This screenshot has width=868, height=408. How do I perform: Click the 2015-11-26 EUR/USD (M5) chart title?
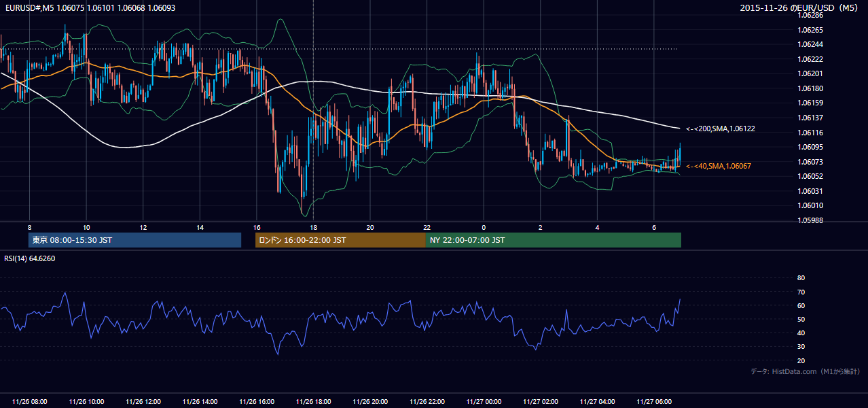[800, 7]
